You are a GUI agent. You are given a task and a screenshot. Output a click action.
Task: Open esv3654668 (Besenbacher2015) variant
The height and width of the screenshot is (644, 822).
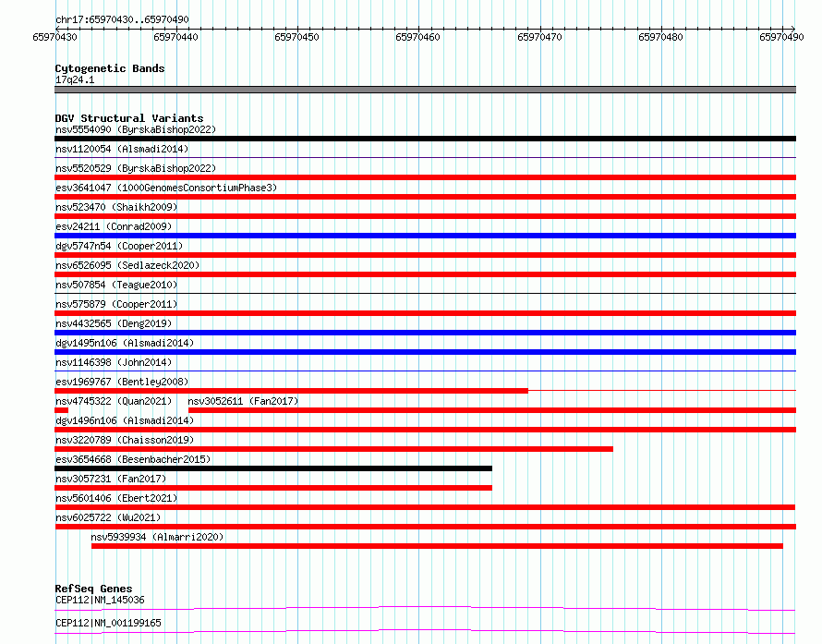point(133,459)
